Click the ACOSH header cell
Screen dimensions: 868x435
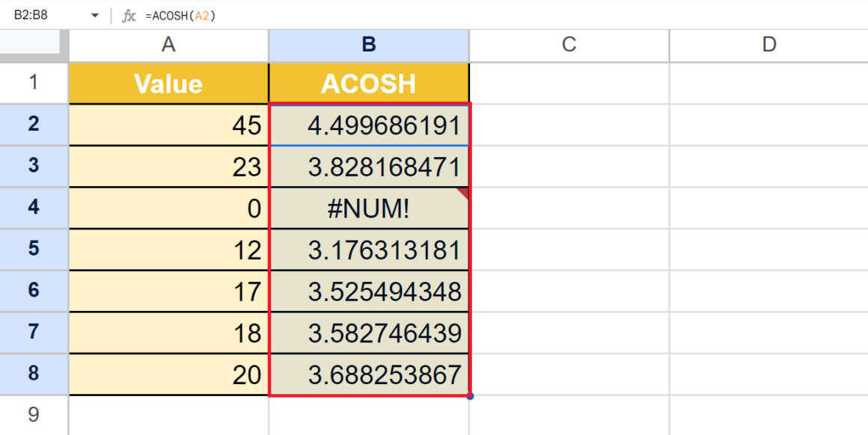click(368, 83)
